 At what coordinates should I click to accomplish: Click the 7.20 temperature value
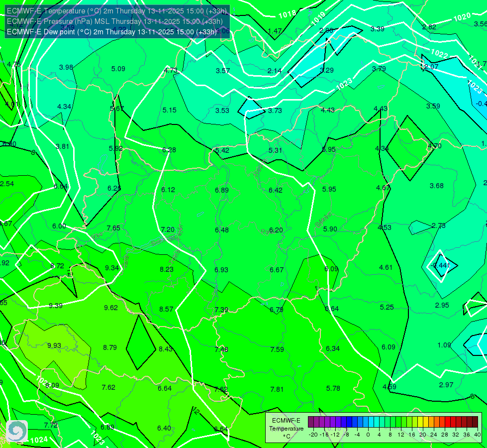(168, 229)
